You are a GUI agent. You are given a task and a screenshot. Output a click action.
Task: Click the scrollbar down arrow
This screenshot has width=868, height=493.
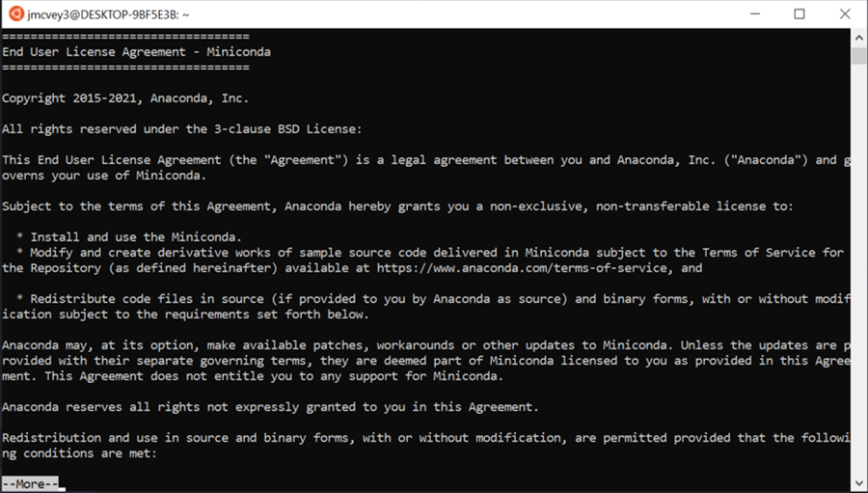click(858, 482)
